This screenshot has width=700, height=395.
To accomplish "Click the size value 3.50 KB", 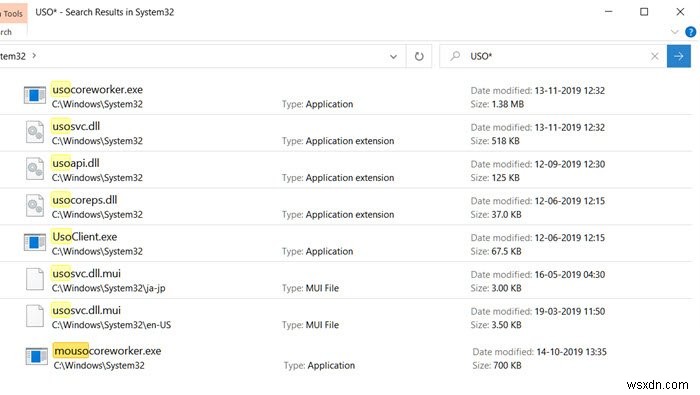I will 506,324.
